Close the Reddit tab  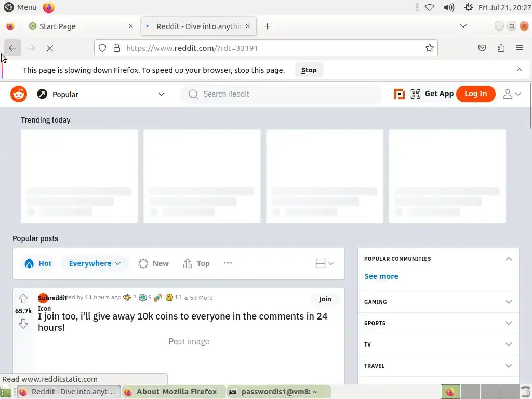point(248,26)
